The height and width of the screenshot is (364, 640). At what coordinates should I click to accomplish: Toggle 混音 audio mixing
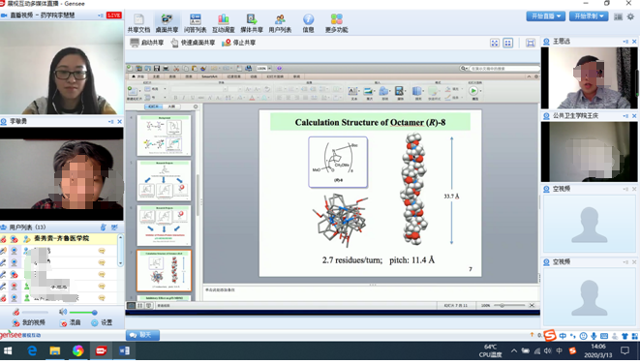click(x=70, y=322)
